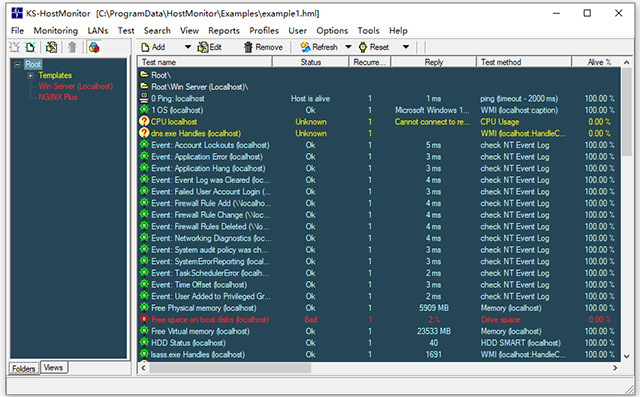The width and height of the screenshot is (640, 397).
Task: Expand the Templates tree node
Action: pyautogui.click(x=30, y=75)
